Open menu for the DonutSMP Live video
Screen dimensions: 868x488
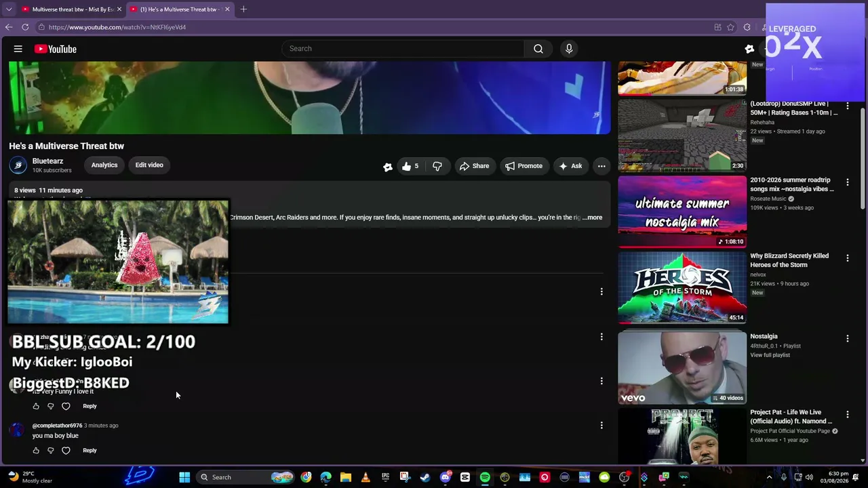tap(848, 106)
